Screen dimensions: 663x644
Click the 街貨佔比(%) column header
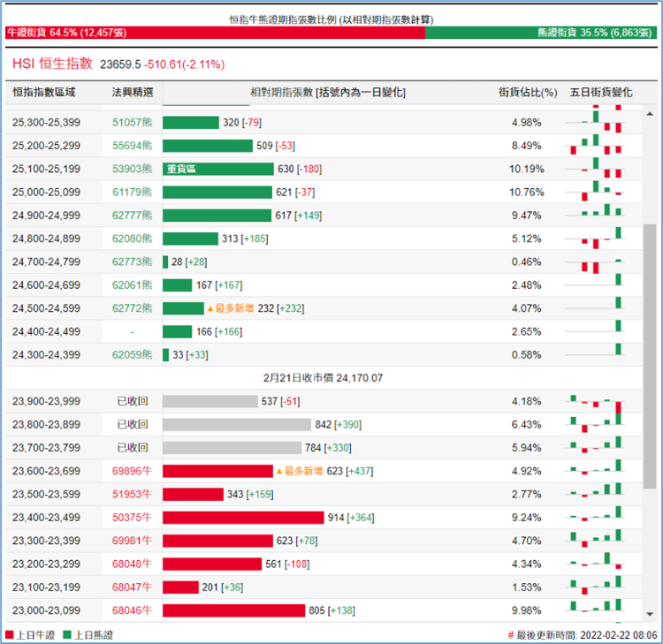[527, 92]
